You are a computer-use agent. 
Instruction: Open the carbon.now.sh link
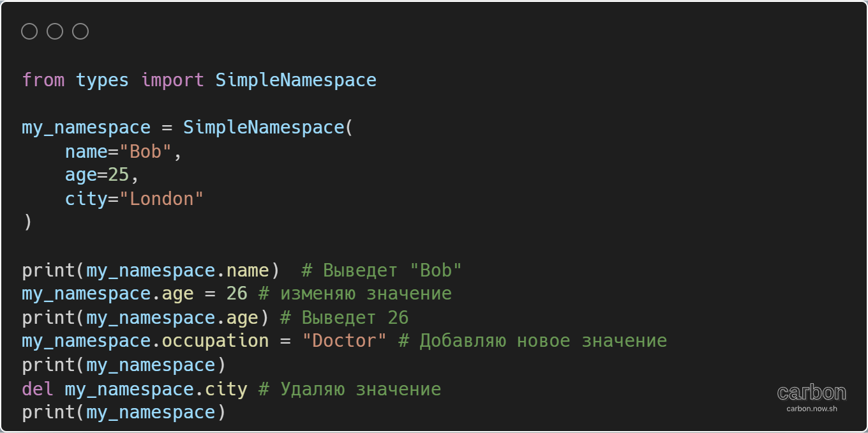click(x=811, y=408)
